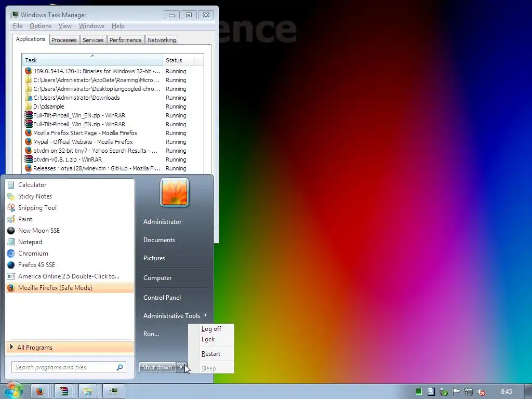Click the Search programs and files box
Image resolution: width=532 pixels, height=399 pixels.
(x=69, y=367)
